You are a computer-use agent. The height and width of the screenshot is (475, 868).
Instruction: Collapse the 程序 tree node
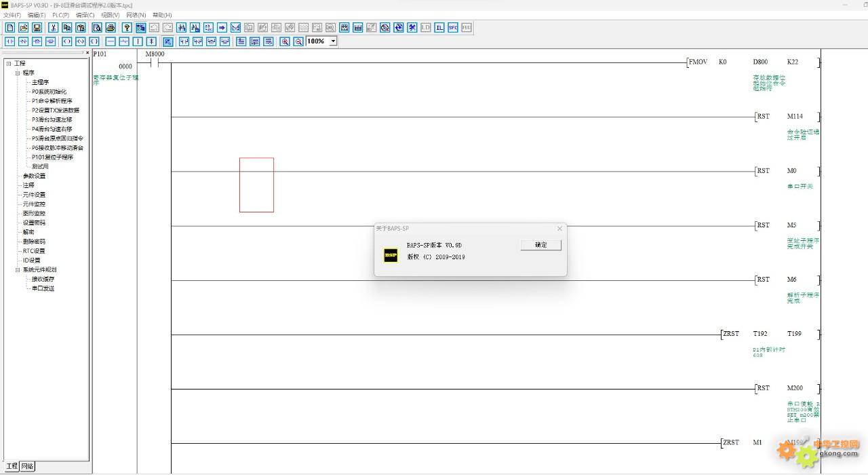pyautogui.click(x=18, y=73)
